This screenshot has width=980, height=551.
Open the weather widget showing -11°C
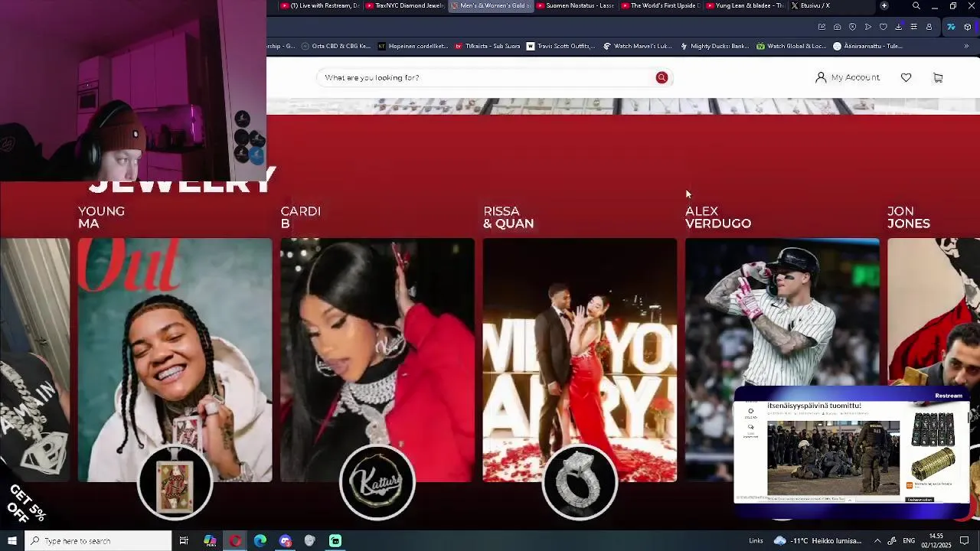[x=818, y=541]
